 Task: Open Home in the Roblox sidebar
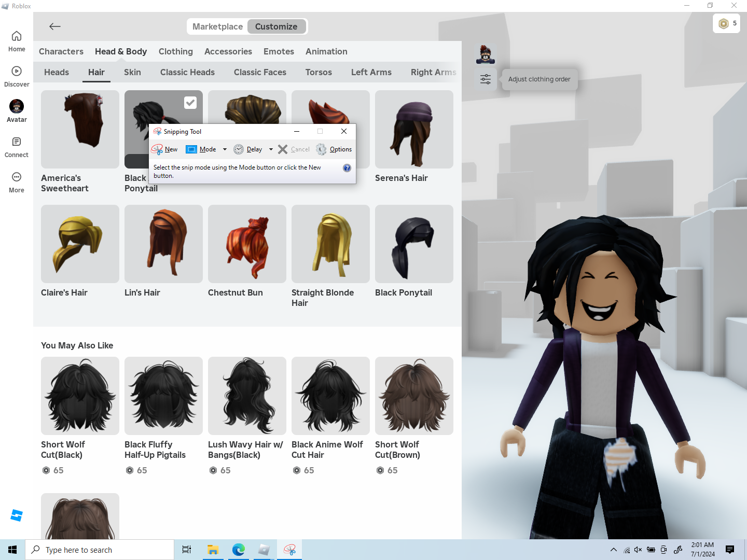(17, 41)
